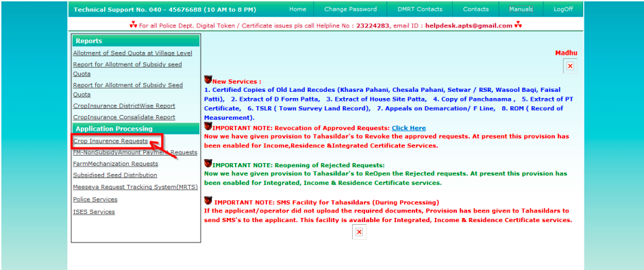644x270 pixels.
Task: Open the CropInsurance DistrictWise Report
Action: [124, 106]
